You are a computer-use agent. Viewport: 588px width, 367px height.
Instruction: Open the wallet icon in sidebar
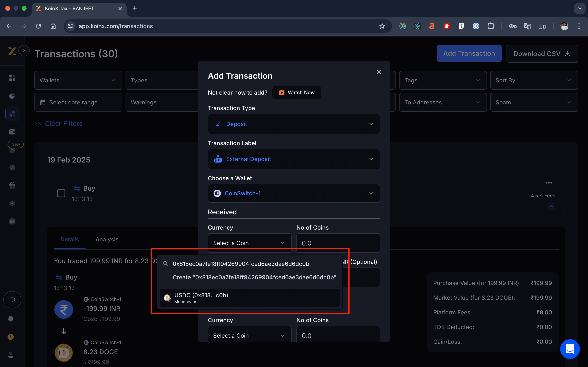12,132
